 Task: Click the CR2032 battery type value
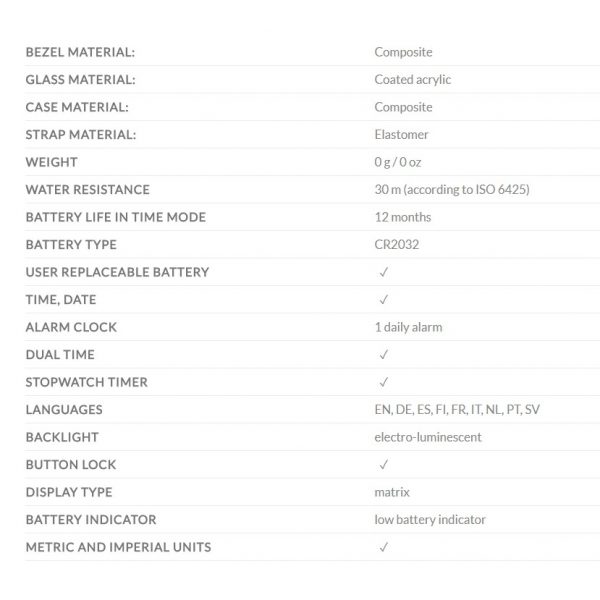tap(397, 245)
